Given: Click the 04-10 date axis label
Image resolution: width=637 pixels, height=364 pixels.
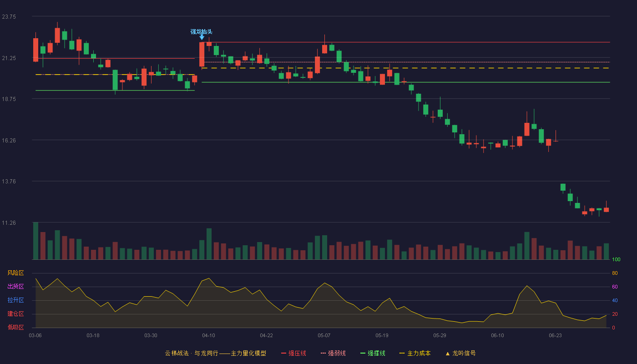Looking at the screenshot, I should (x=208, y=335).
